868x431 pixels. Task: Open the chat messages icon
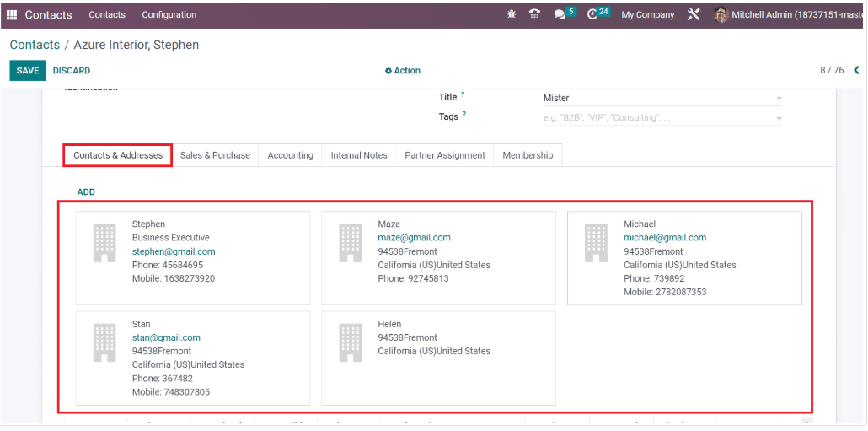pos(560,14)
